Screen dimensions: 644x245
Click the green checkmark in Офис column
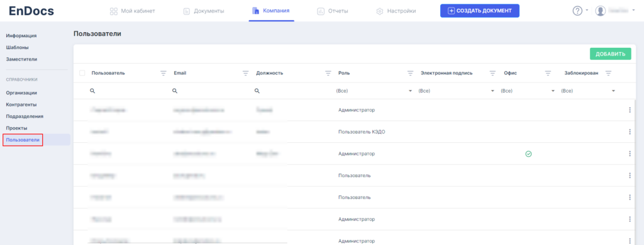click(x=528, y=154)
